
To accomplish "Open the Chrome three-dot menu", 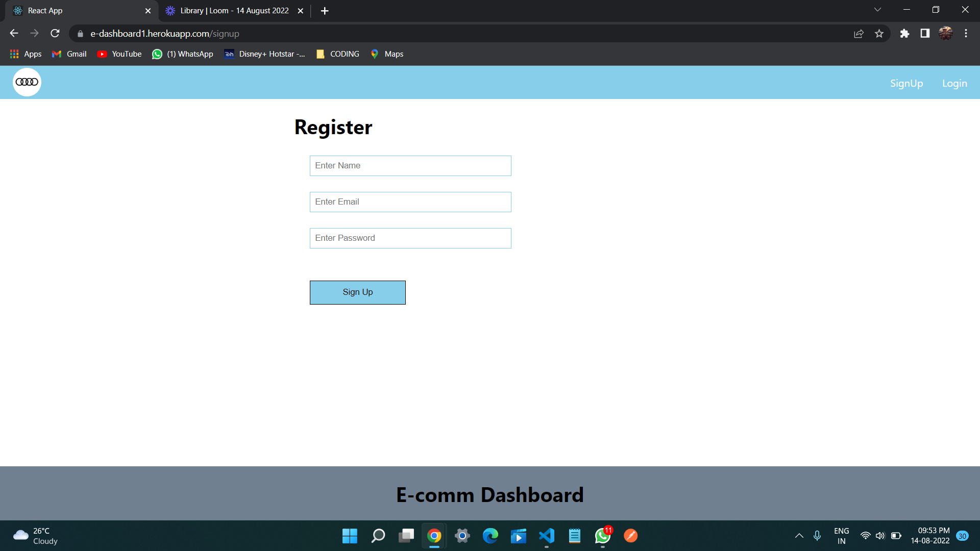I will pyautogui.click(x=966, y=33).
